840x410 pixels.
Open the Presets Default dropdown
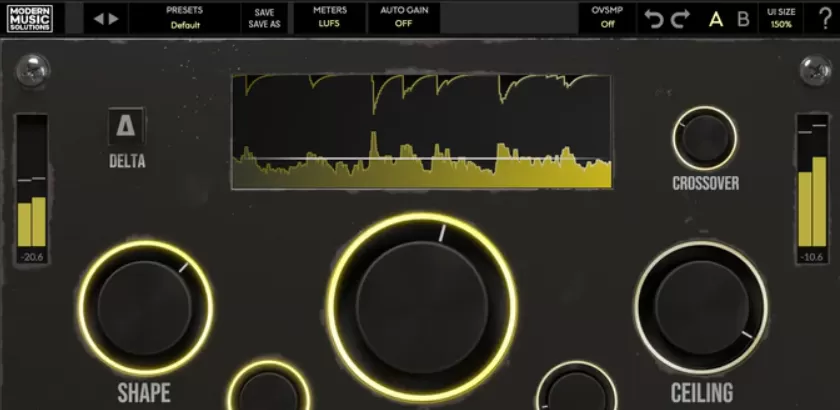click(185, 18)
